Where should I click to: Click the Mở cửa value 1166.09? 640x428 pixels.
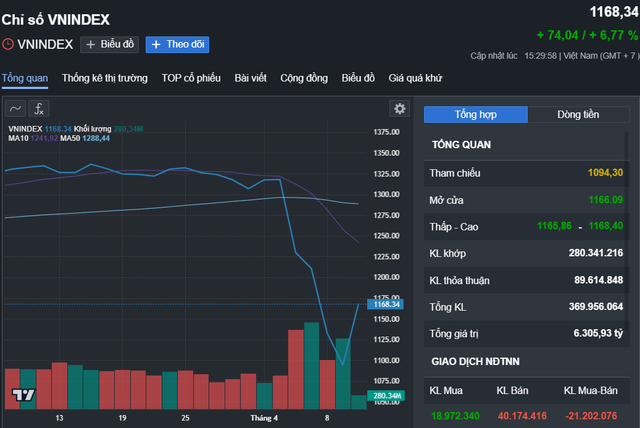tap(606, 200)
